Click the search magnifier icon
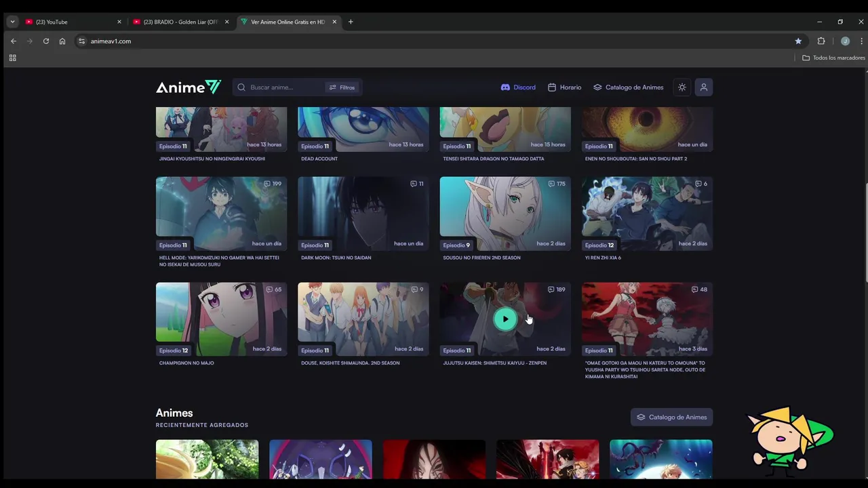Image resolution: width=868 pixels, height=488 pixels. [x=241, y=87]
